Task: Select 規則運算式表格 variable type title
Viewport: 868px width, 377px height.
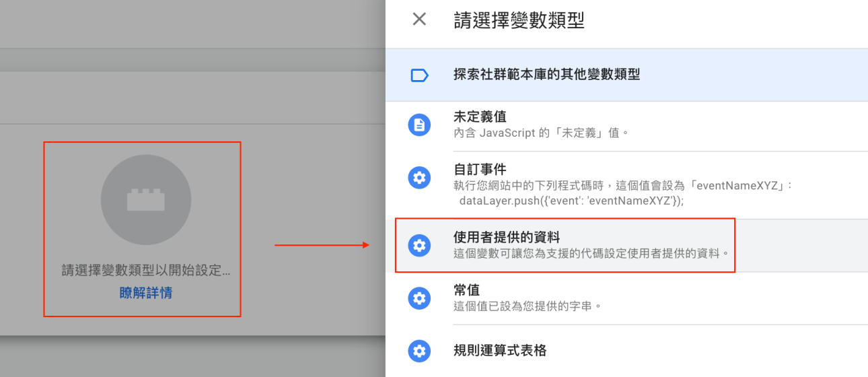Action: click(x=500, y=351)
